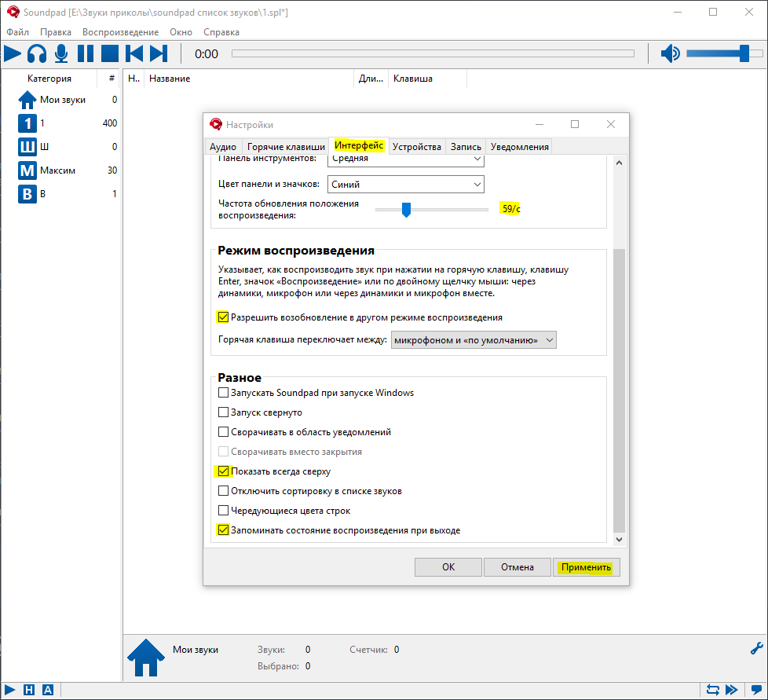
Task: Open the Цвет панели и значков dropdown
Action: tap(405, 184)
